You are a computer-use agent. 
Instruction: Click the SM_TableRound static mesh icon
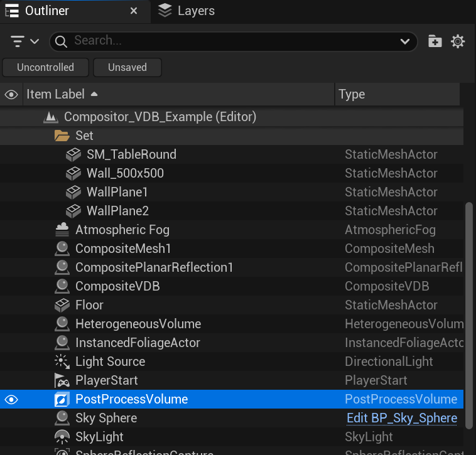(x=73, y=154)
